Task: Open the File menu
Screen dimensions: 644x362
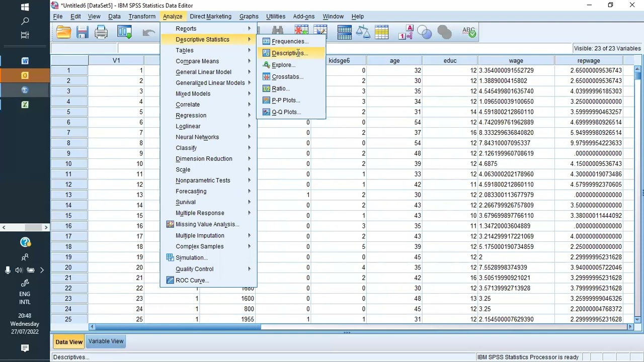Action: tap(58, 16)
